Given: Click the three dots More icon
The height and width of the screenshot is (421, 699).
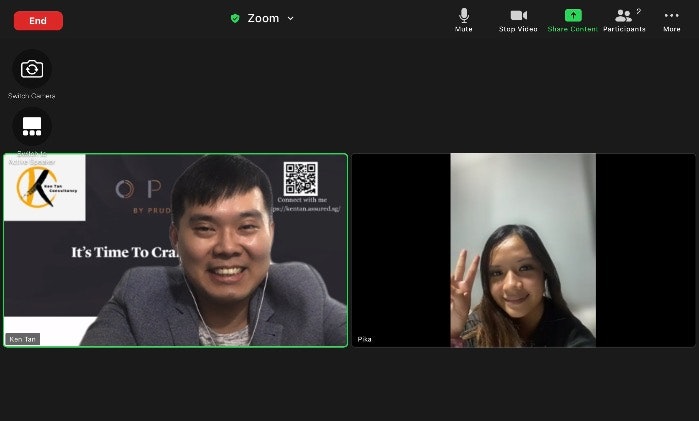Looking at the screenshot, I should pyautogui.click(x=671, y=15).
